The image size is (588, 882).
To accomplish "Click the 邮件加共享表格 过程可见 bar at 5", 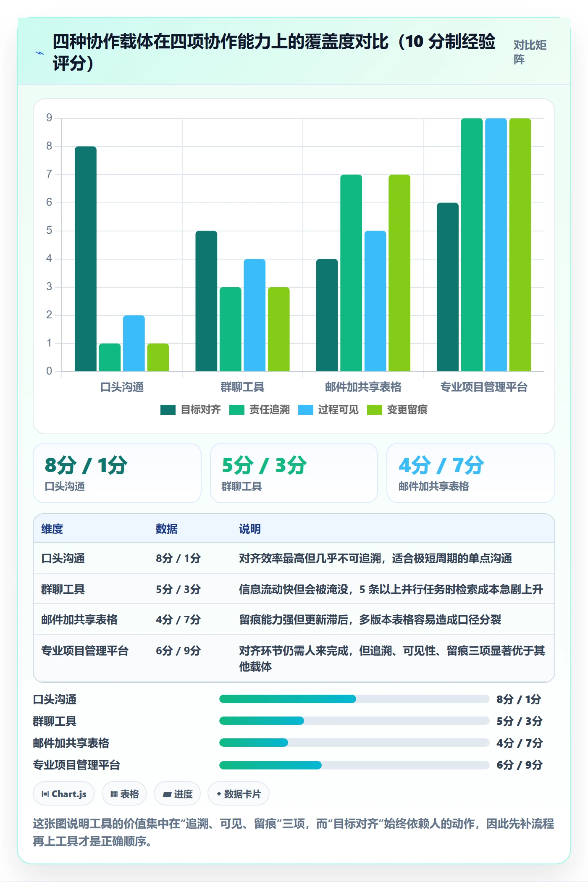I will (x=375, y=301).
